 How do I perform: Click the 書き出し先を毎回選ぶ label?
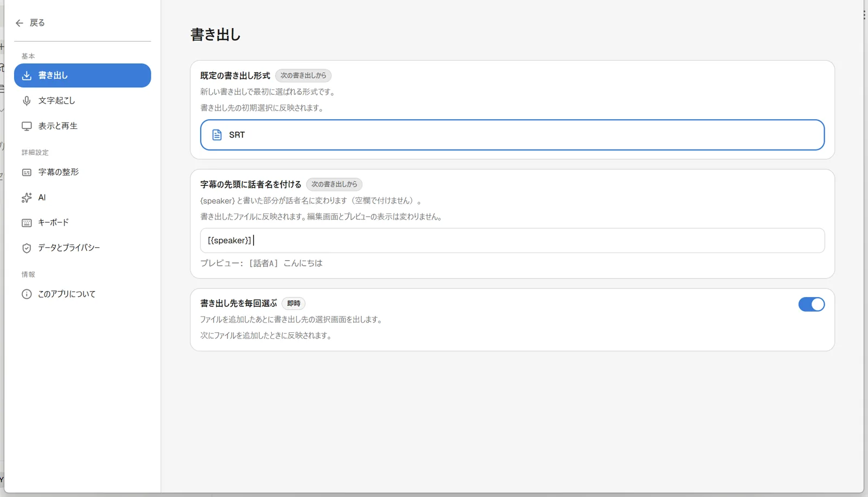[239, 304]
